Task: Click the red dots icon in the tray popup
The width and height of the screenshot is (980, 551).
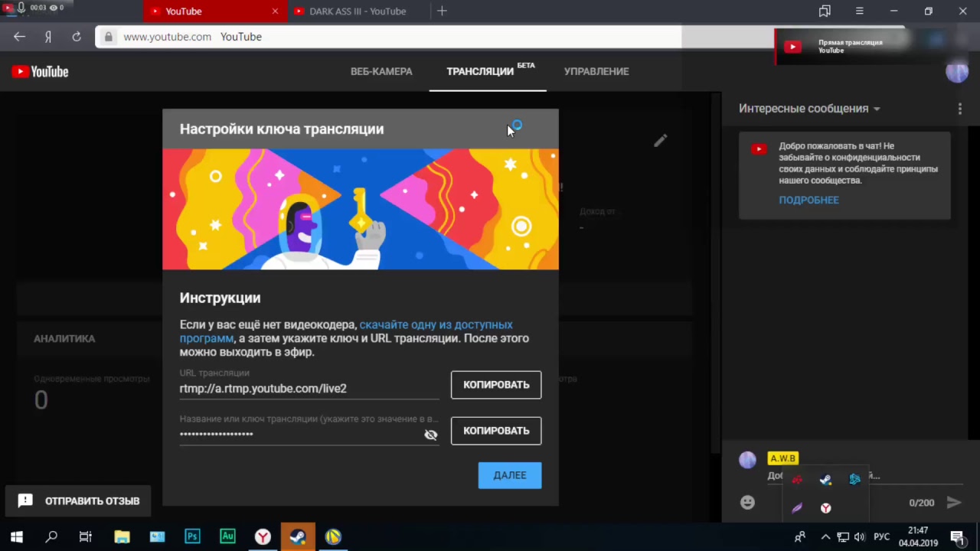Action: [x=797, y=480]
